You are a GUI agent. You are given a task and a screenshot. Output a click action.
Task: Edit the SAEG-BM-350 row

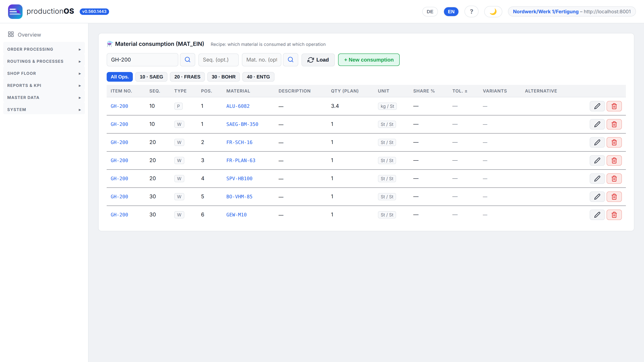coord(597,124)
